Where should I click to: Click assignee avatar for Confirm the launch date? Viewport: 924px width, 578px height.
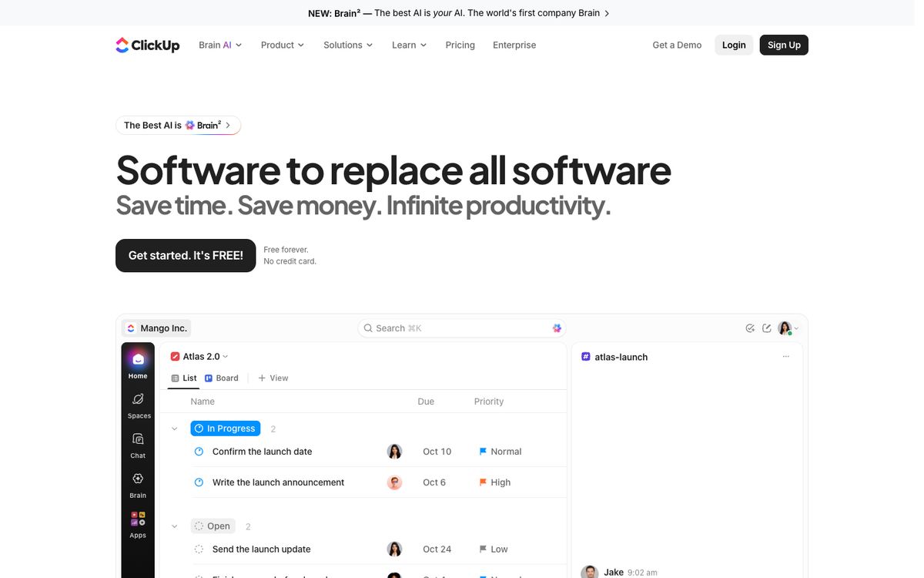pyautogui.click(x=394, y=452)
